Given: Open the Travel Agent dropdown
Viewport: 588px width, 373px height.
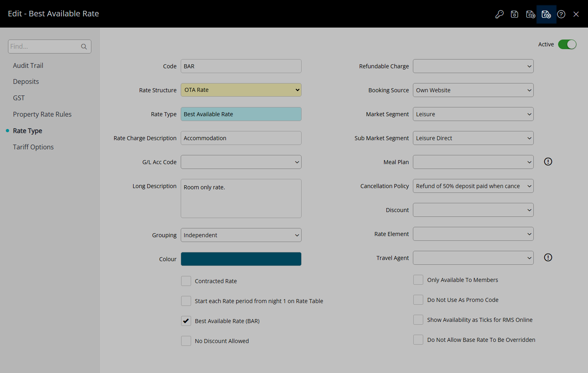Looking at the screenshot, I should pyautogui.click(x=473, y=258).
